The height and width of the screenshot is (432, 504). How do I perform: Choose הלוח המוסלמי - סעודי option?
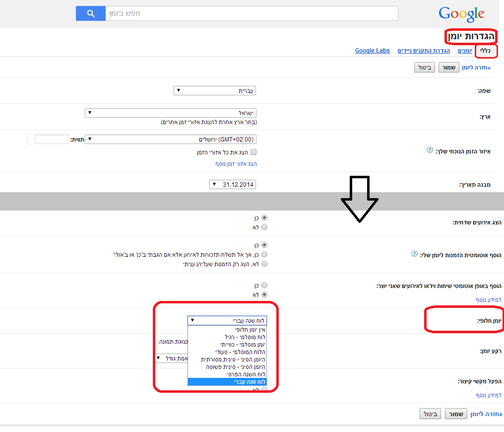click(227, 352)
